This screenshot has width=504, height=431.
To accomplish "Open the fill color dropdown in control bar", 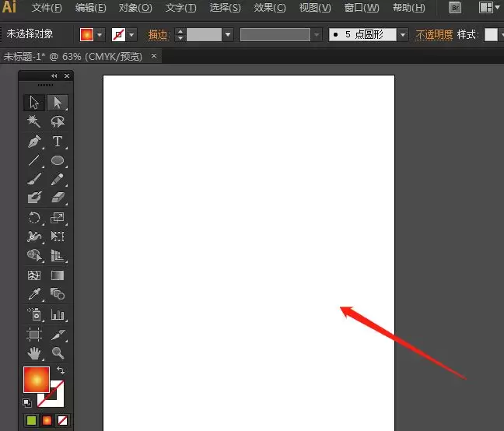I will [100, 35].
